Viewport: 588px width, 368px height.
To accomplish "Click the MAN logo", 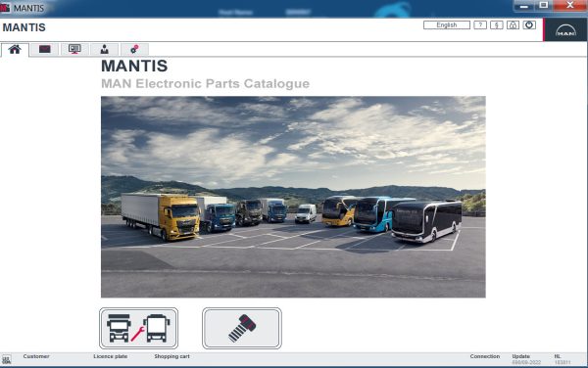I will click(x=565, y=30).
